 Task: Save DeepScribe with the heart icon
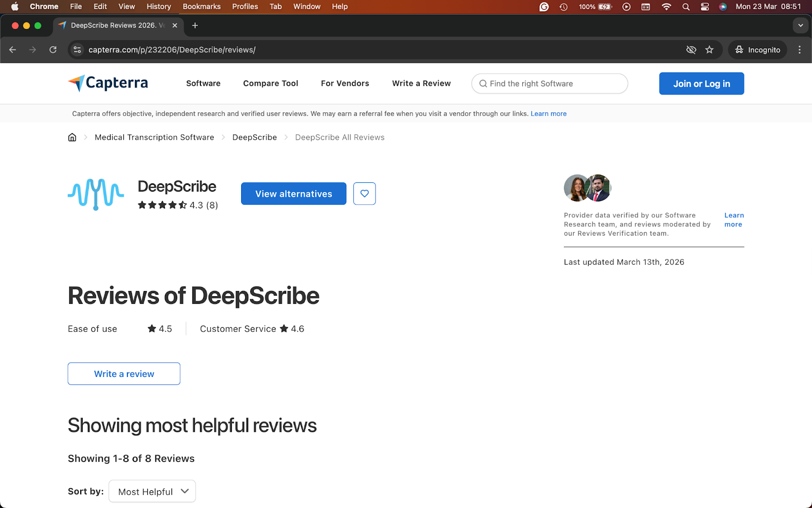tap(364, 194)
